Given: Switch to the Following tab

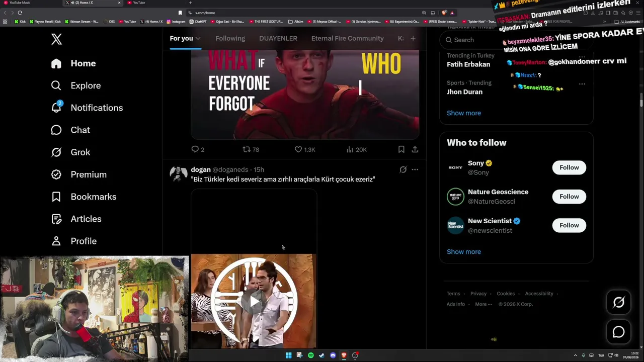Looking at the screenshot, I should 230,38.
